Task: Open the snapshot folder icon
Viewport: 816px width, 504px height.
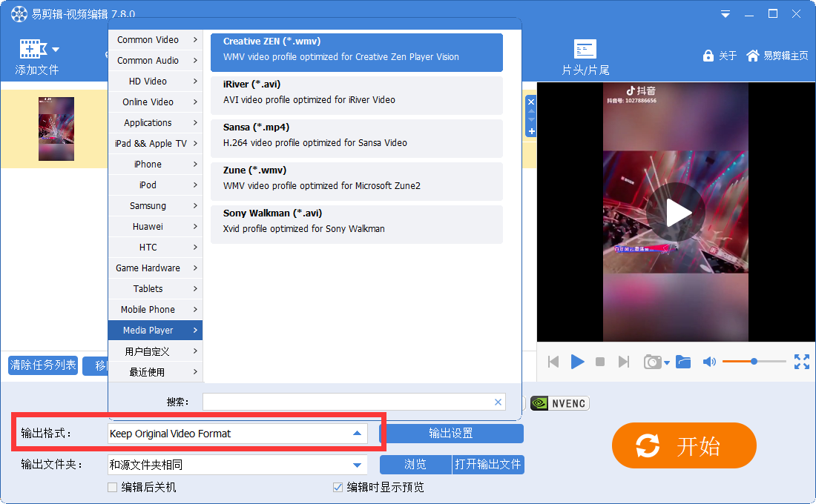Action: click(683, 362)
